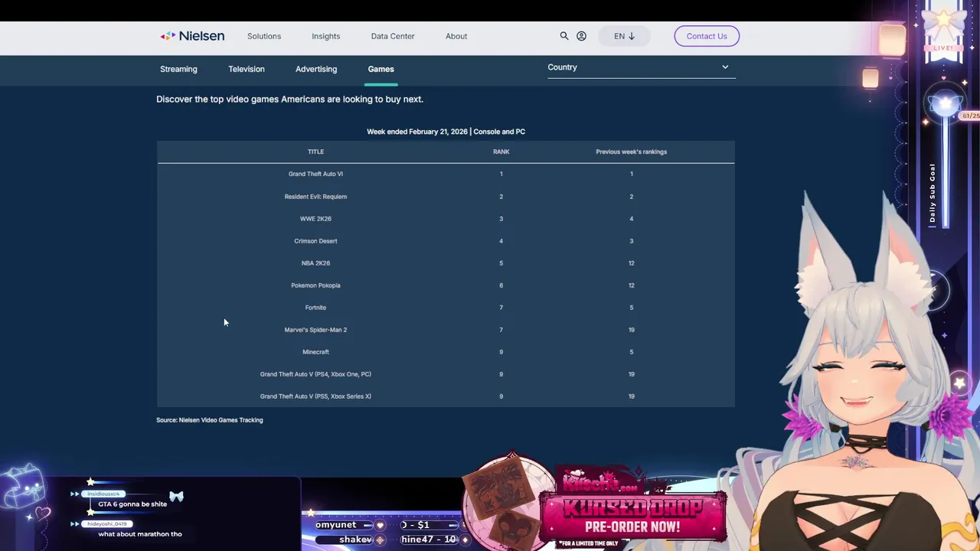Click the Source: Nielsen Video Games Tracking text
This screenshot has width=980, height=551.
(x=210, y=420)
